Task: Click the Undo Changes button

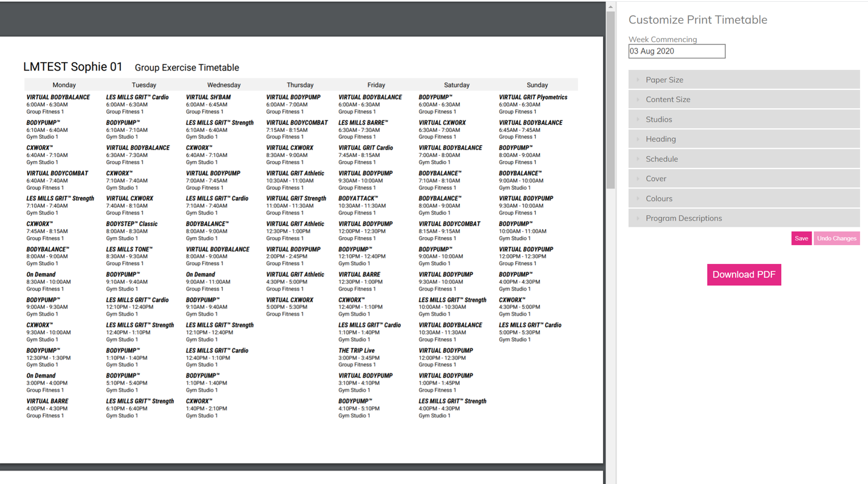Action: (x=836, y=238)
